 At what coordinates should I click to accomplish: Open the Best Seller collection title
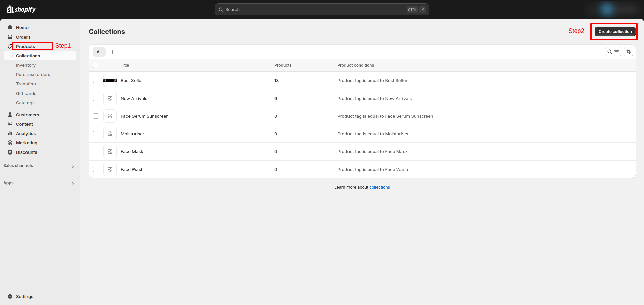[x=131, y=80]
